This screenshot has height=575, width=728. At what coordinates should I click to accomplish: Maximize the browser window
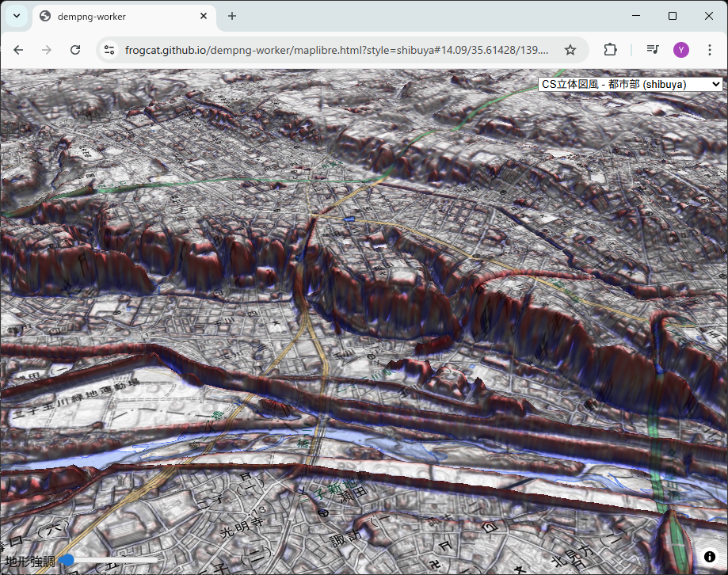point(673,16)
